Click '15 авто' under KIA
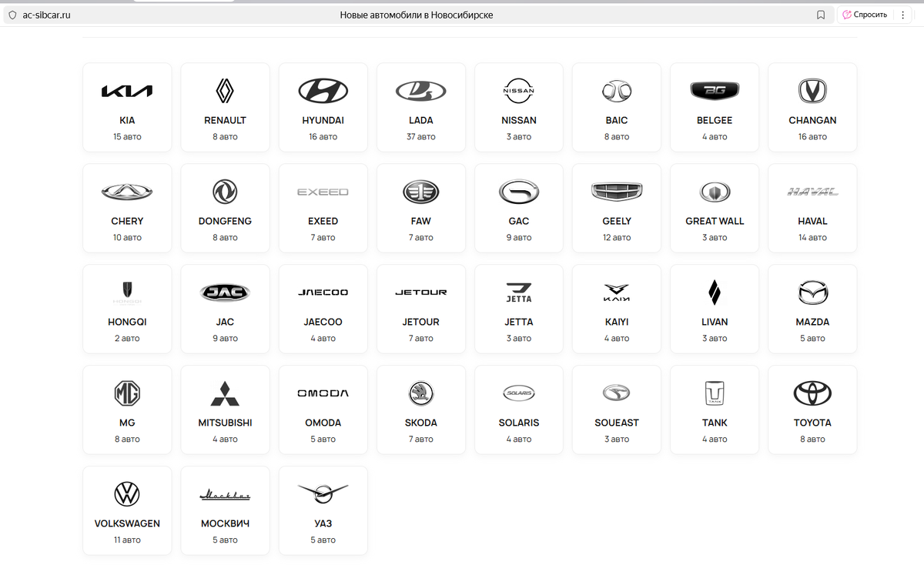 [x=127, y=136]
